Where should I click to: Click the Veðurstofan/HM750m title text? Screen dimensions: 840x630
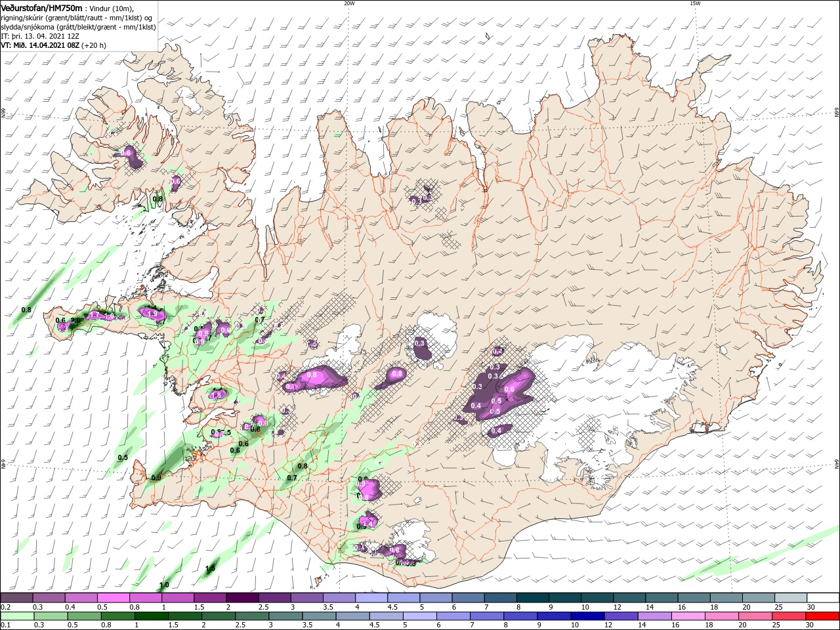(42, 8)
